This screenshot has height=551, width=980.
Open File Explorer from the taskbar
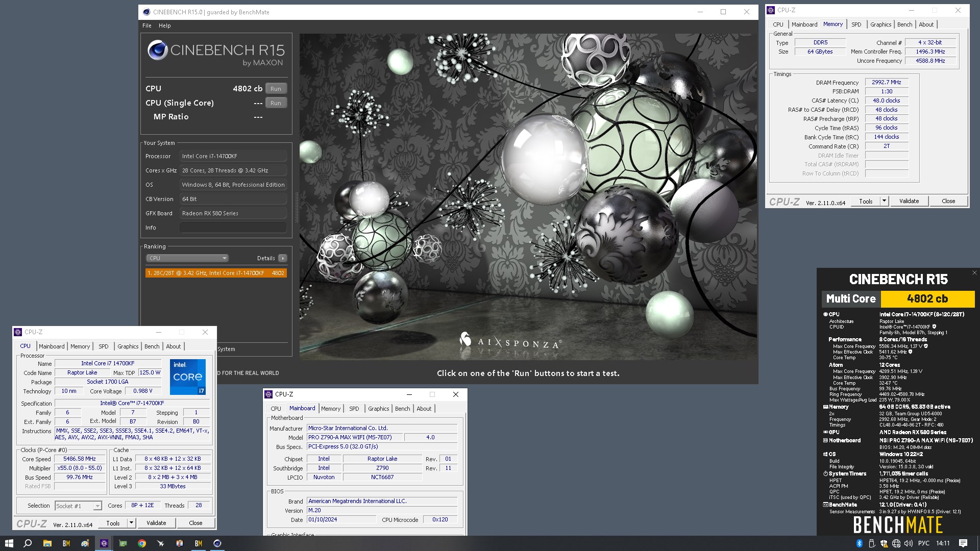(47, 543)
